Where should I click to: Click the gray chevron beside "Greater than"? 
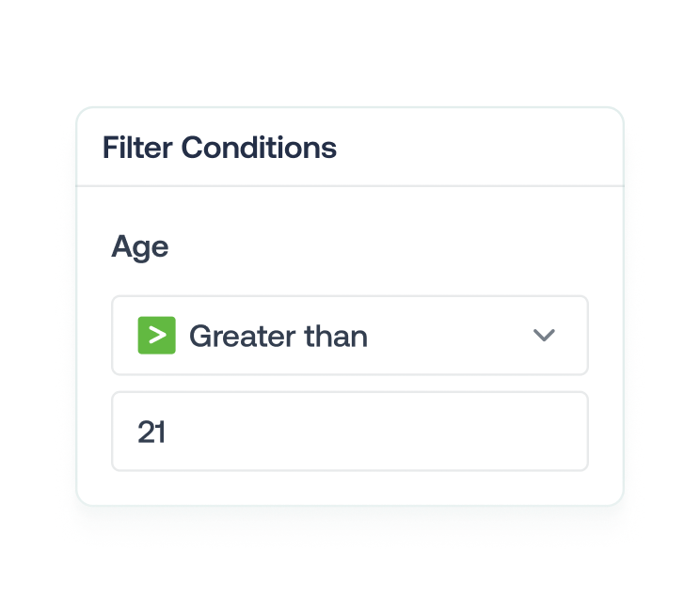pos(544,336)
